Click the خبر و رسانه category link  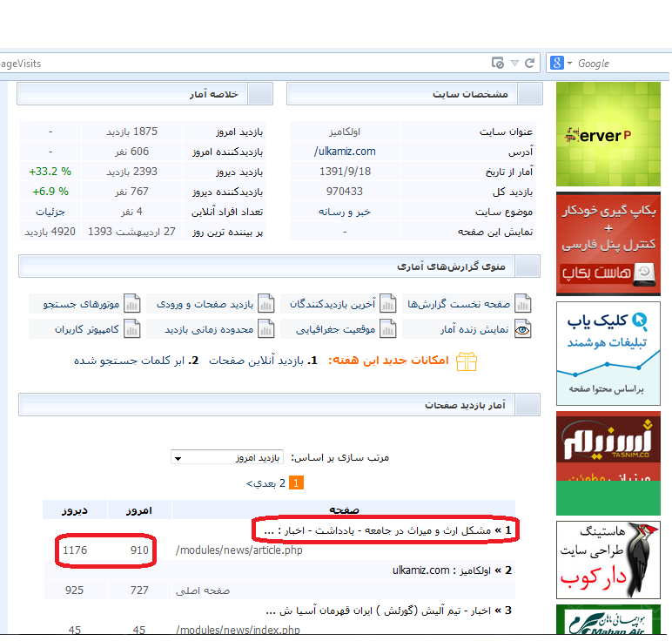pyautogui.click(x=345, y=212)
